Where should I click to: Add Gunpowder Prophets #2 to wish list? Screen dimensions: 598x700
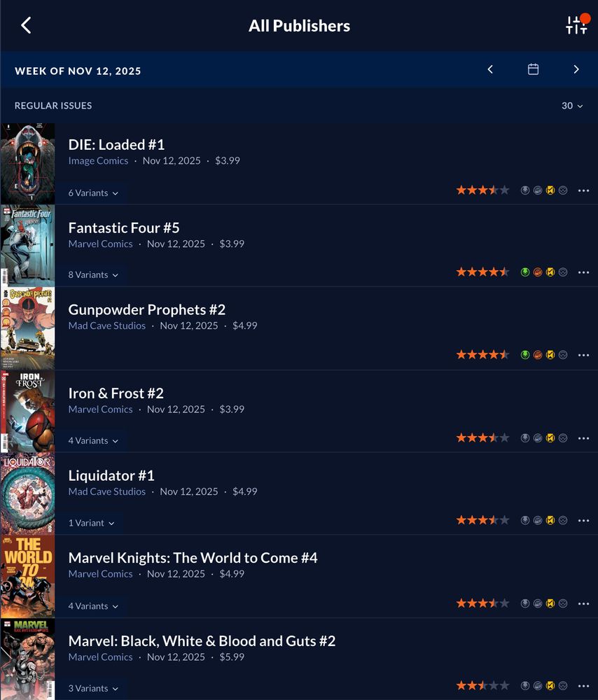click(563, 355)
